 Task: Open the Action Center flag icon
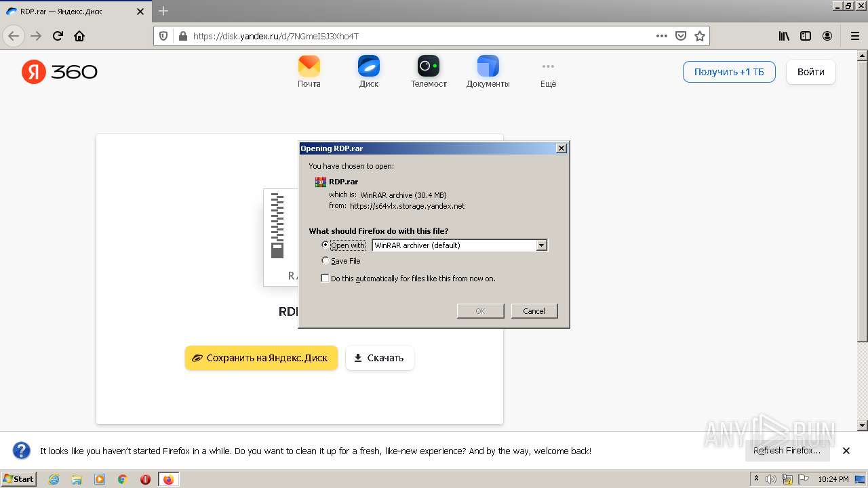tap(804, 479)
